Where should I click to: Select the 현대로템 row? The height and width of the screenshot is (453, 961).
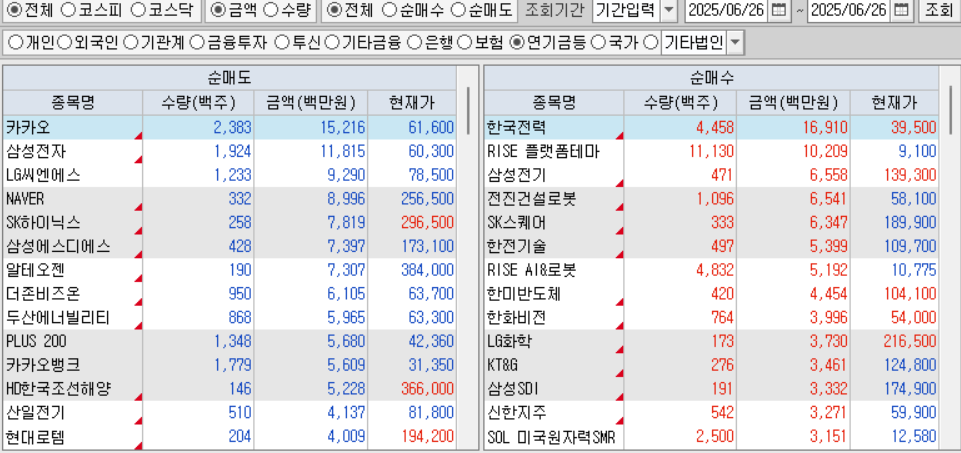click(x=230, y=437)
